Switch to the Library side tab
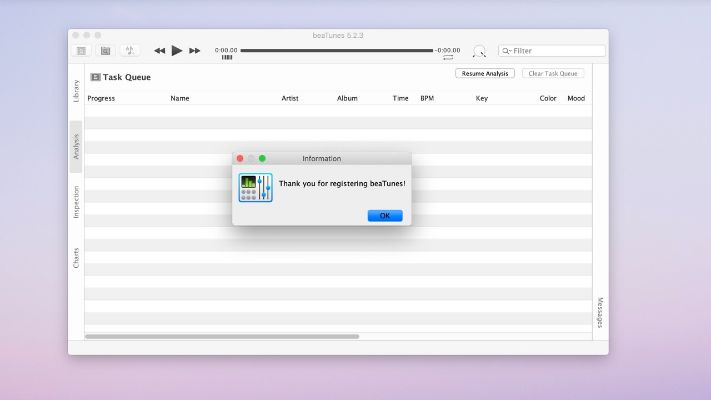Viewport: 711px width, 400px height. coord(76,91)
